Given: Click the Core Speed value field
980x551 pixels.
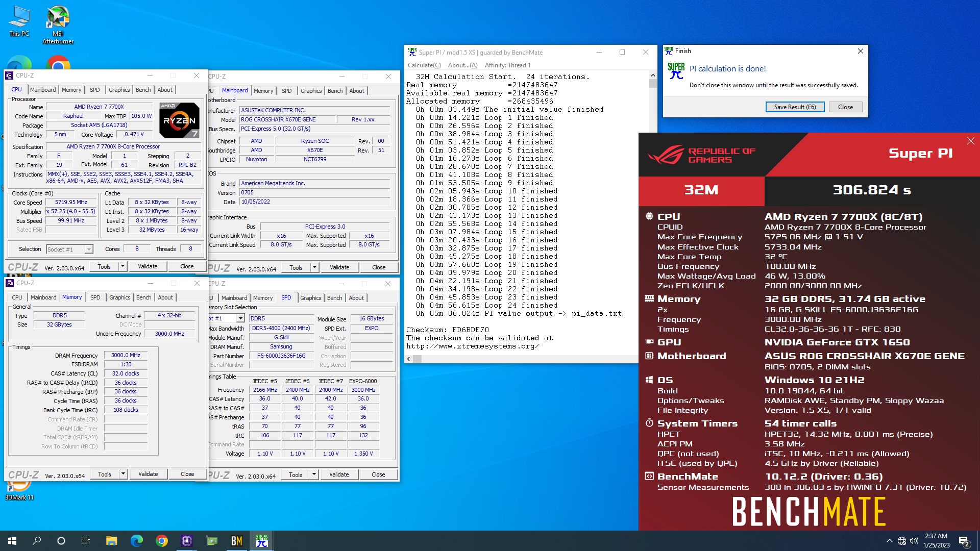Looking at the screenshot, I should click(x=71, y=203).
